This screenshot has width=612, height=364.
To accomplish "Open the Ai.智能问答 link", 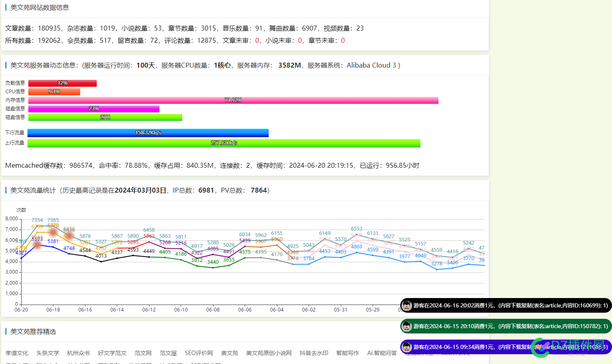I will tap(382, 353).
